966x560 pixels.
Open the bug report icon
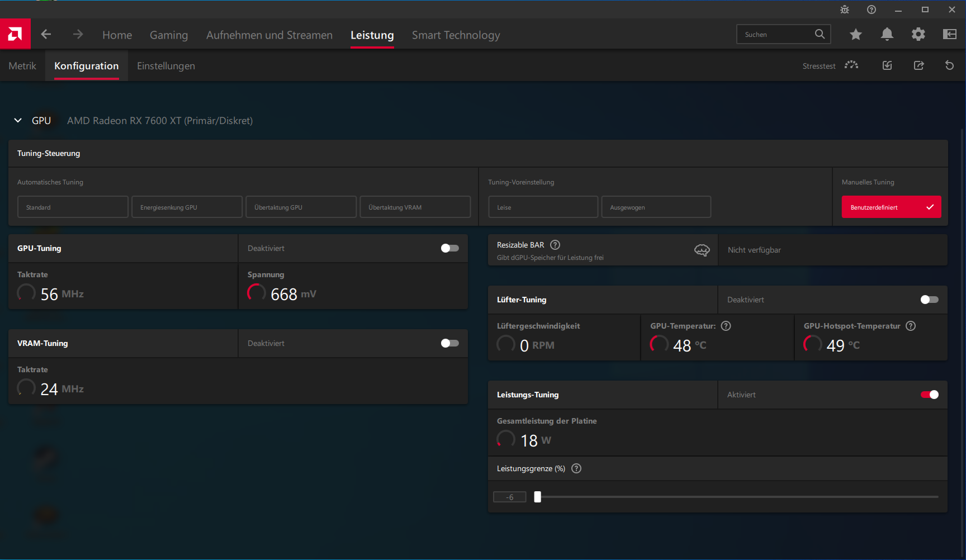pyautogui.click(x=845, y=10)
